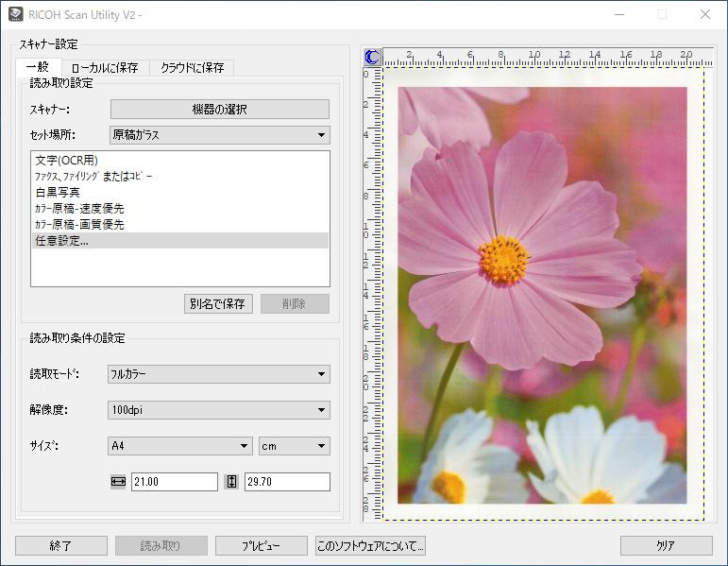Viewport: 728px width, 566px height.
Task: Switch to the ローカルに保存 tab
Action: [105, 68]
